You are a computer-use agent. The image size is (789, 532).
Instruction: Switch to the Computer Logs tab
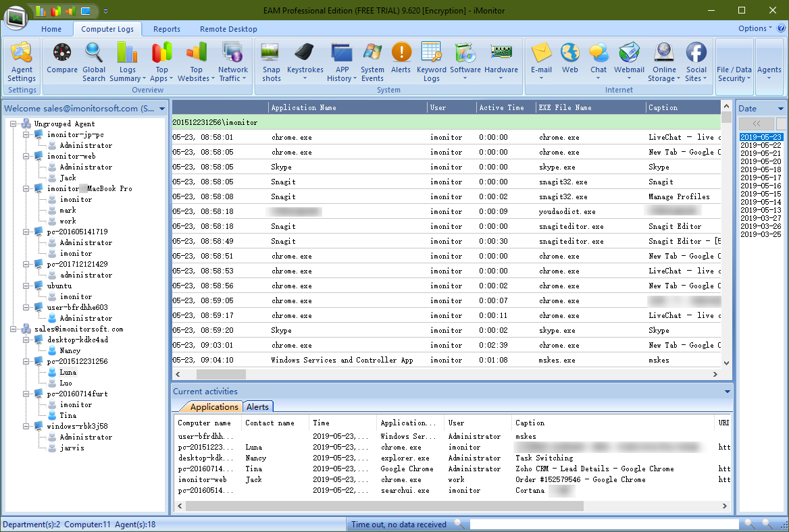point(107,29)
